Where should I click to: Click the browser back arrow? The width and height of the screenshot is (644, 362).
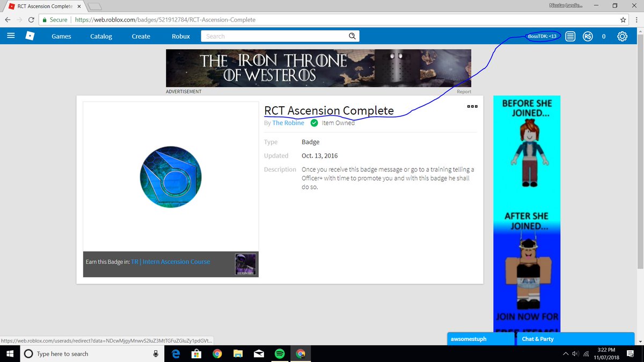8,19
